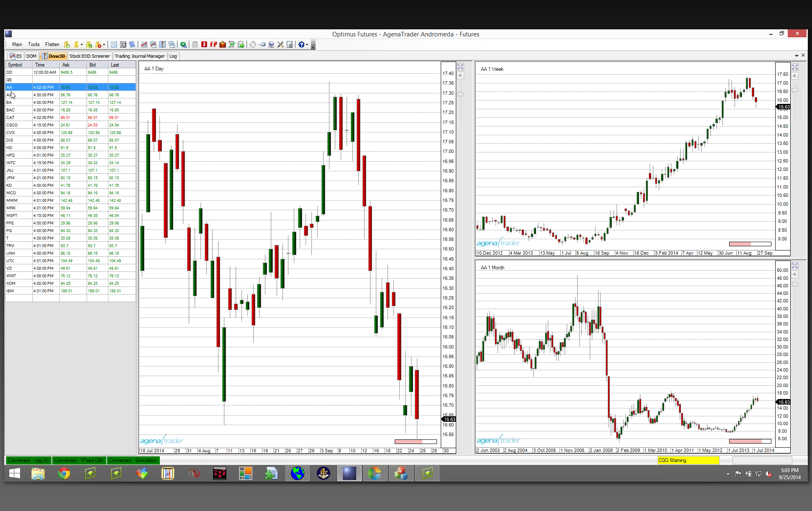This screenshot has height=511, width=812.
Task: Open the blue list window icon in toolbar
Action: [114, 44]
